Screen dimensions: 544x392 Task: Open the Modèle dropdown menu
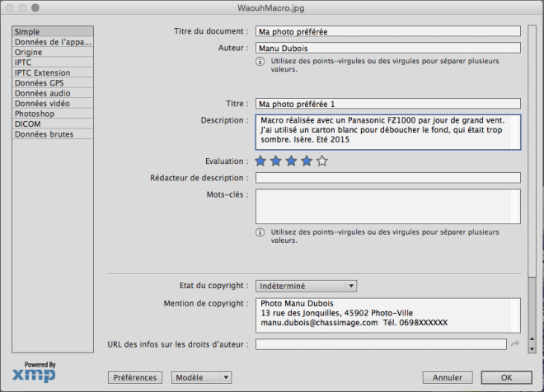coord(202,377)
